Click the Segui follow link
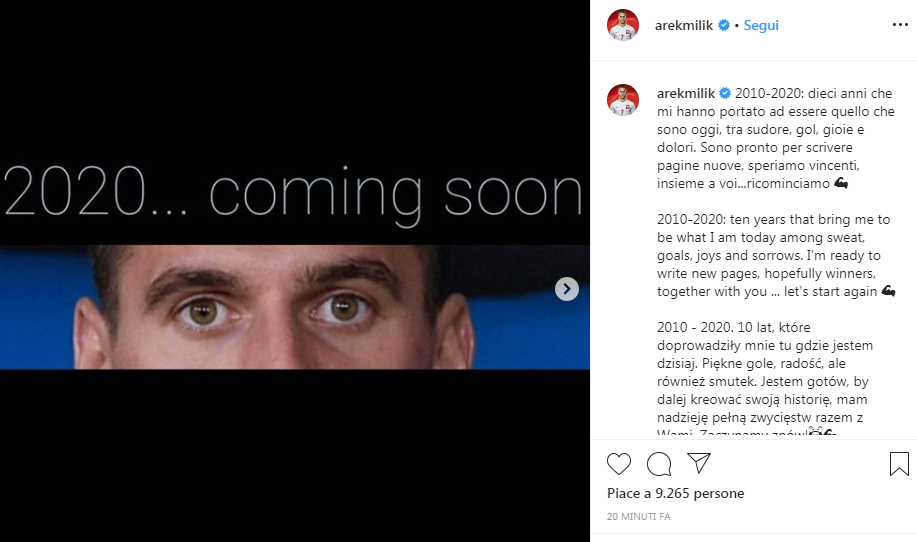Viewport: 917px width, 542px height. point(761,25)
